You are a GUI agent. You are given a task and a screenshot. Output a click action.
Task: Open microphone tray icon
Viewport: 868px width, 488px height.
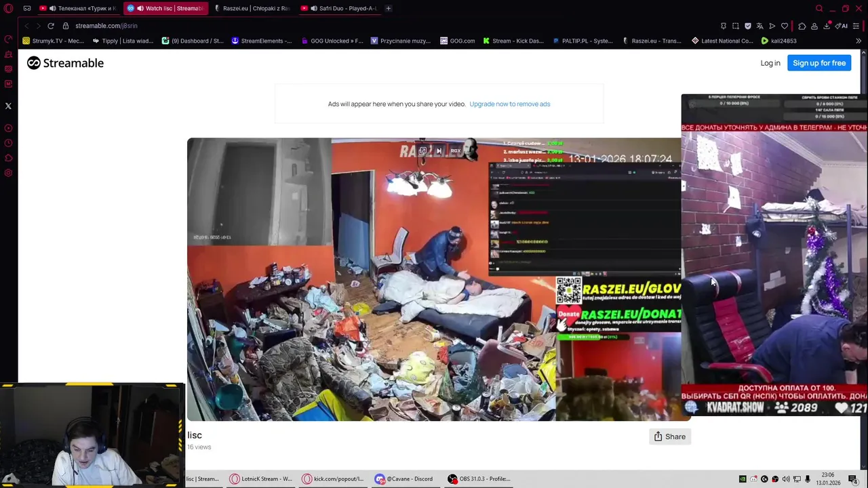coord(808,479)
